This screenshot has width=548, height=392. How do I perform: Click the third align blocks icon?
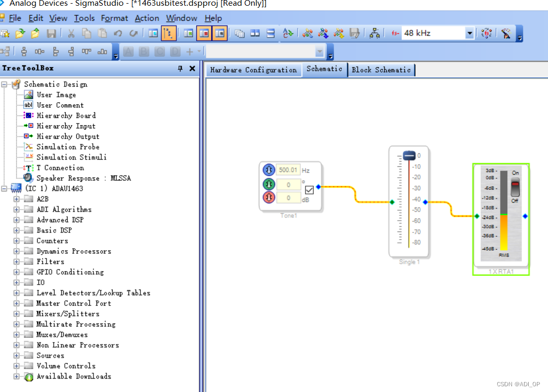[55, 52]
